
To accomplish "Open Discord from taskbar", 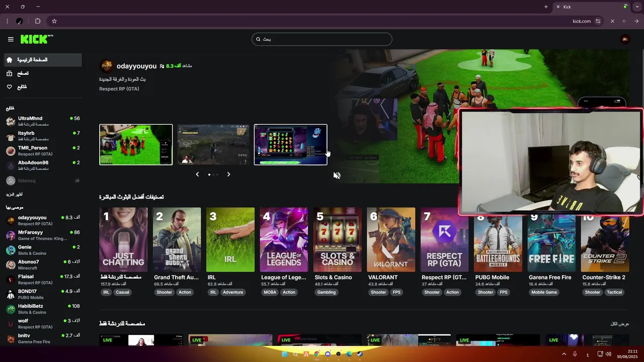I will coord(328,354).
